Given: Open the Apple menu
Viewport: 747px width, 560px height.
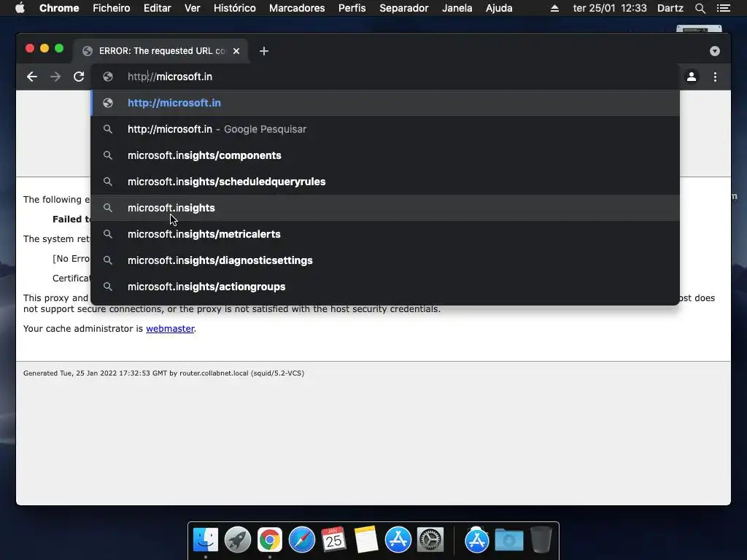Looking at the screenshot, I should (20, 8).
